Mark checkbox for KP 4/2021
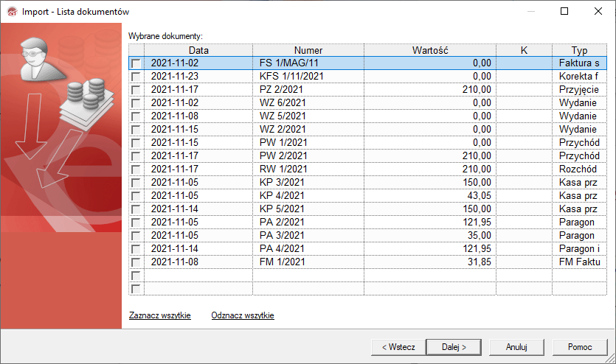 (136, 196)
